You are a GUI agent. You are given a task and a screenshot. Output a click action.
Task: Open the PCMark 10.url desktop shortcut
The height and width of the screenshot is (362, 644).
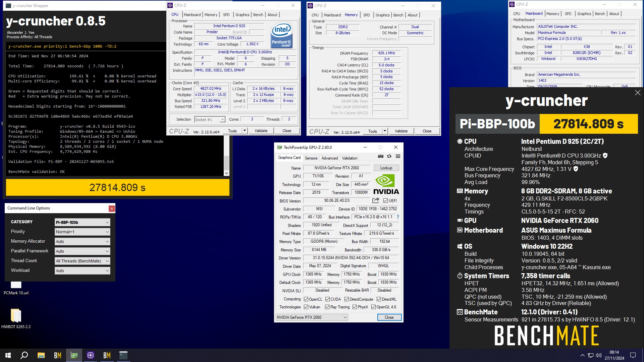[16, 288]
